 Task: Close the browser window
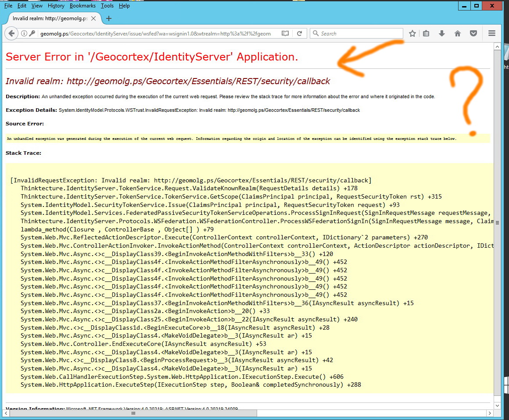click(492, 6)
